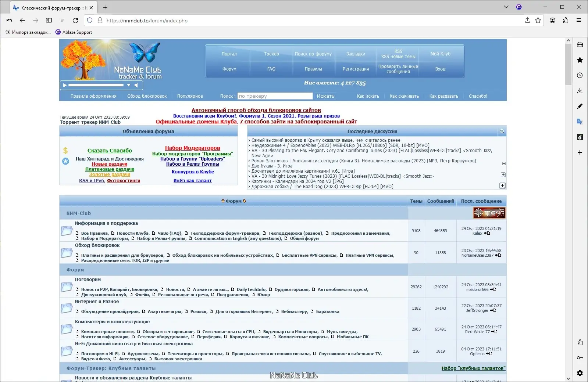Focus the 'по трекеру' search field
The image size is (588, 382).
click(275, 96)
